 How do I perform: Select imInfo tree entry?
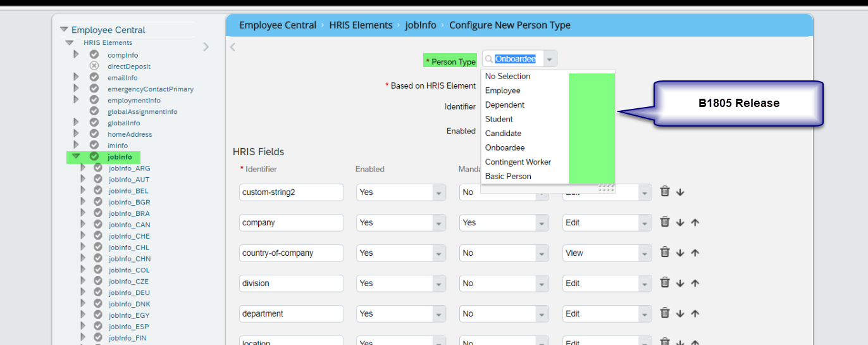coord(118,146)
